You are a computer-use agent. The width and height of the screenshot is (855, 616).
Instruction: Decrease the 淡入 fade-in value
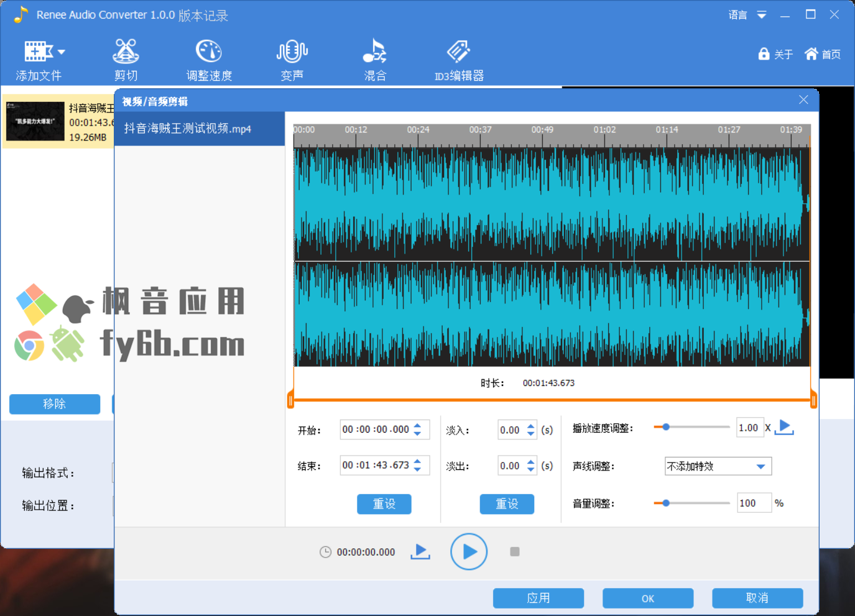(x=530, y=433)
